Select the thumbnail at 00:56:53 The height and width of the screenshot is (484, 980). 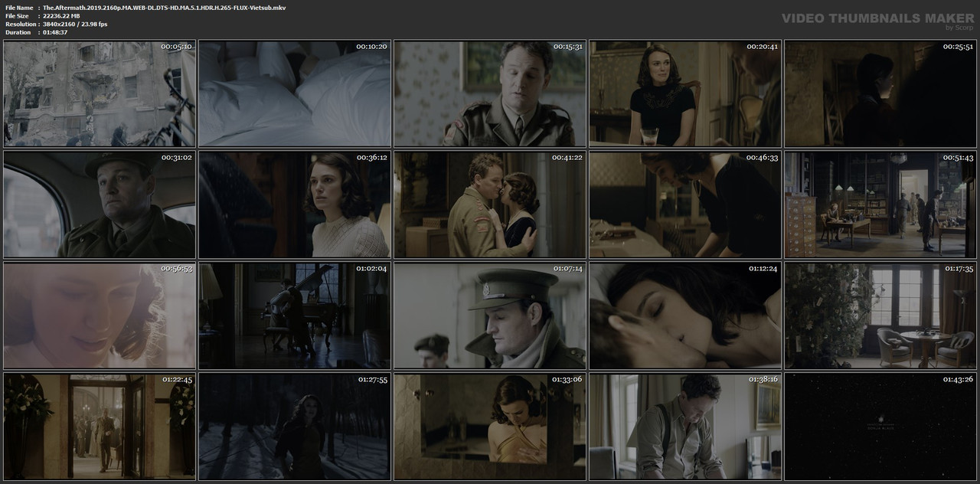click(100, 316)
